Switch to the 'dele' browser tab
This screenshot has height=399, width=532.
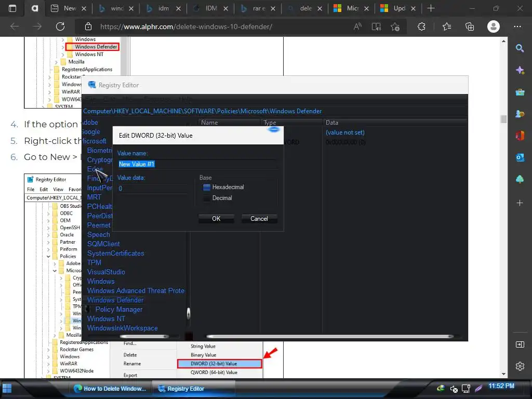tap(305, 8)
